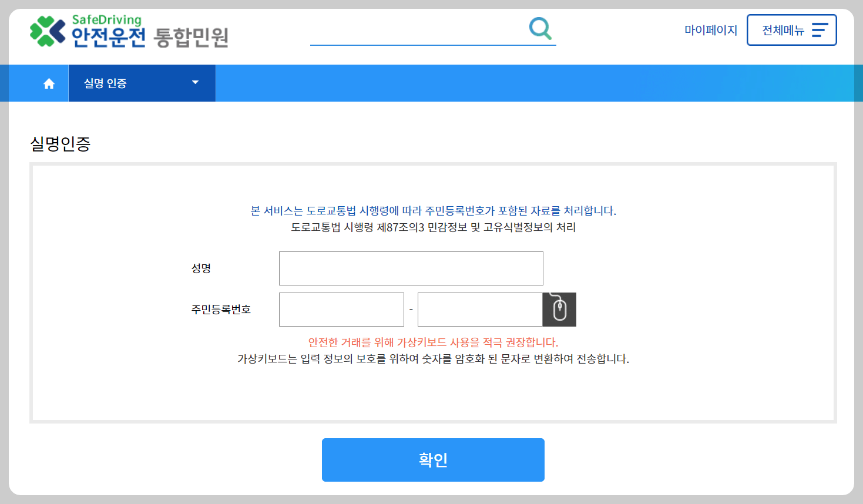Click the hamburger icon on 전체메뉴 button
Image resolution: width=863 pixels, height=504 pixels.
[819, 30]
